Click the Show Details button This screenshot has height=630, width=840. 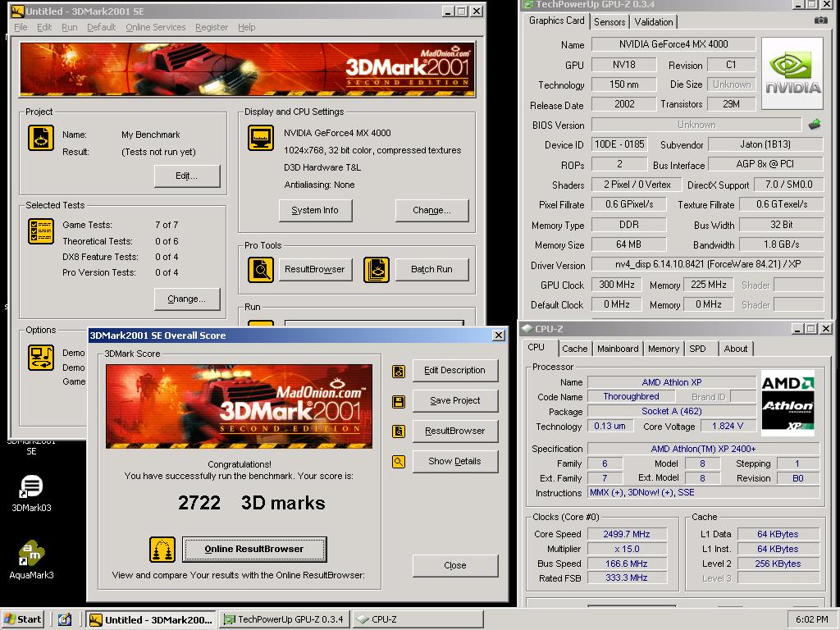(x=454, y=461)
